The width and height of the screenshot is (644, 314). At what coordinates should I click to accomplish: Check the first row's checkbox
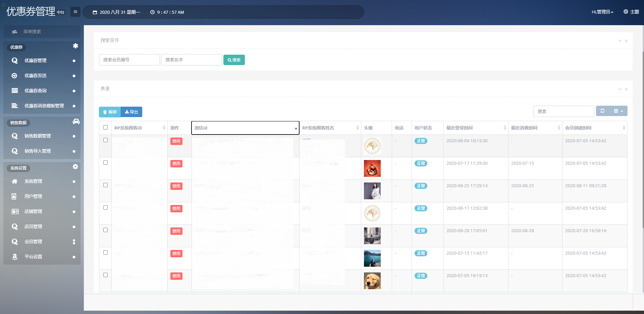[105, 140]
